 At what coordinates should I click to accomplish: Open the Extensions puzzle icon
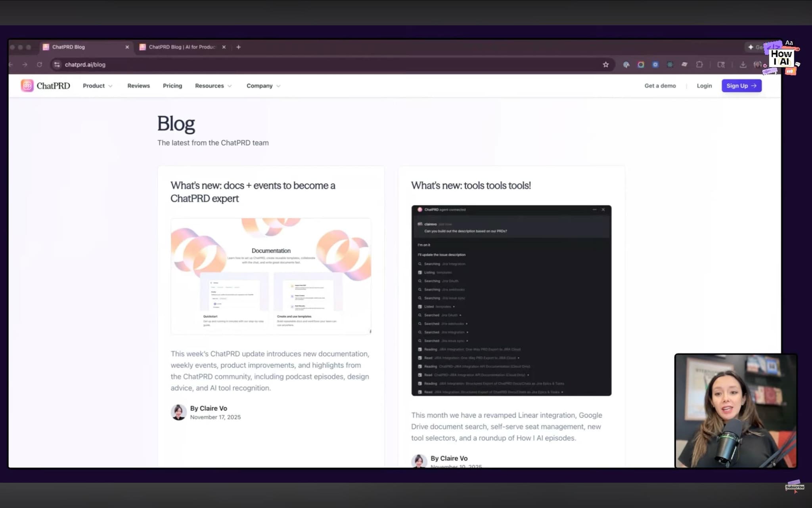coord(699,65)
